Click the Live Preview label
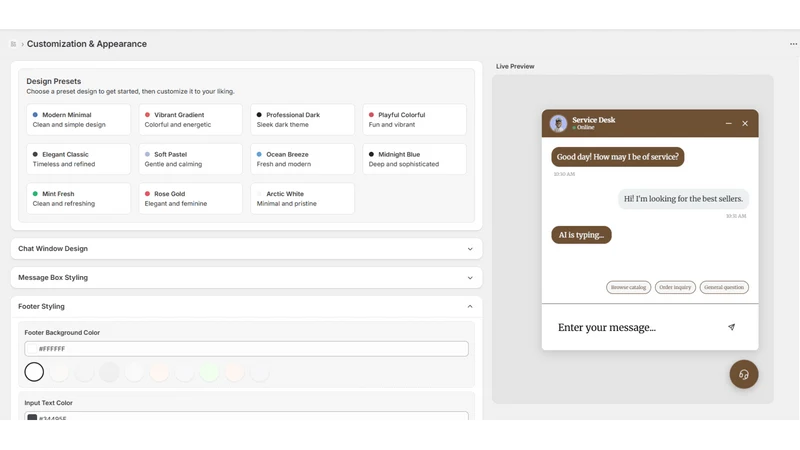Viewport: 800px width, 450px height. (x=515, y=66)
